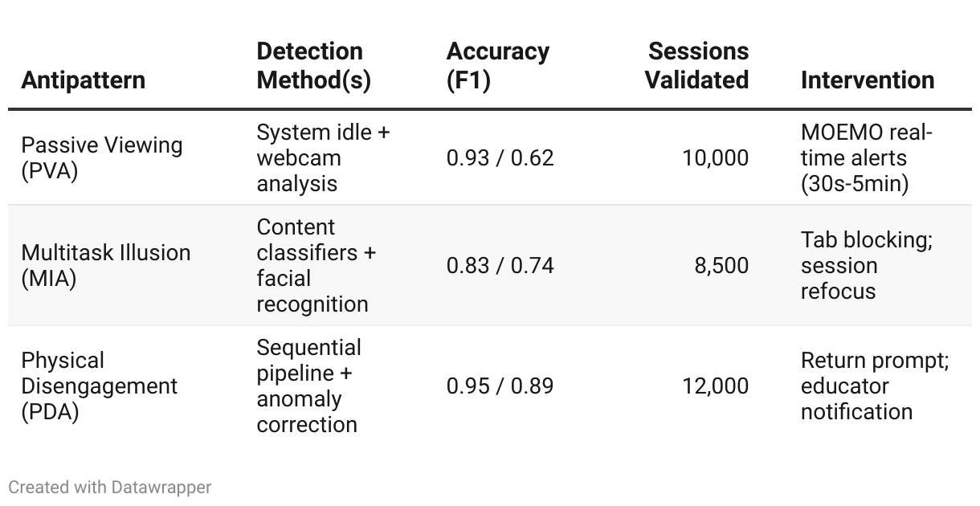The height and width of the screenshot is (506, 980).
Task: Click the Multitask Illusion (MIA) cell
Action: [x=106, y=265]
